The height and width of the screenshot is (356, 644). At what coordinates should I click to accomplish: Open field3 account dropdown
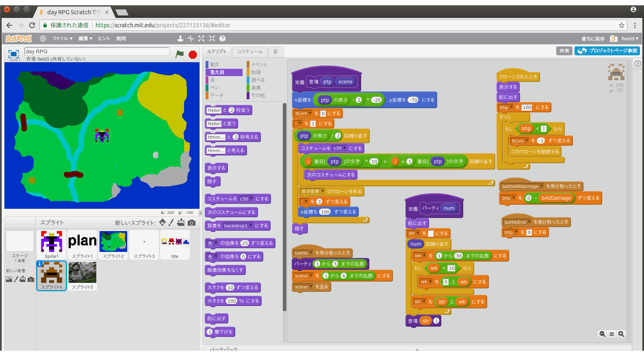click(630, 39)
